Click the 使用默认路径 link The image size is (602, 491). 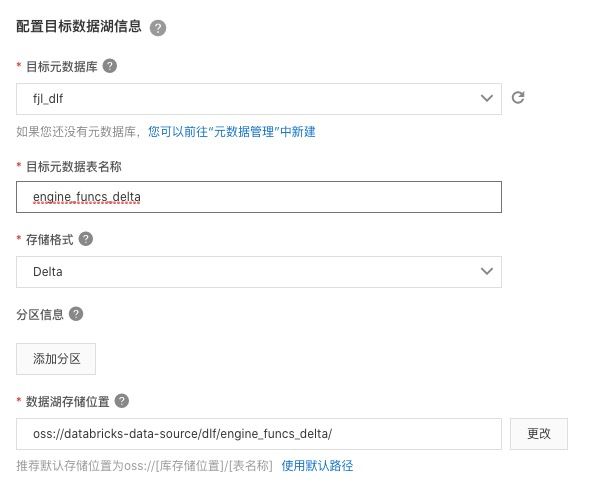317,466
